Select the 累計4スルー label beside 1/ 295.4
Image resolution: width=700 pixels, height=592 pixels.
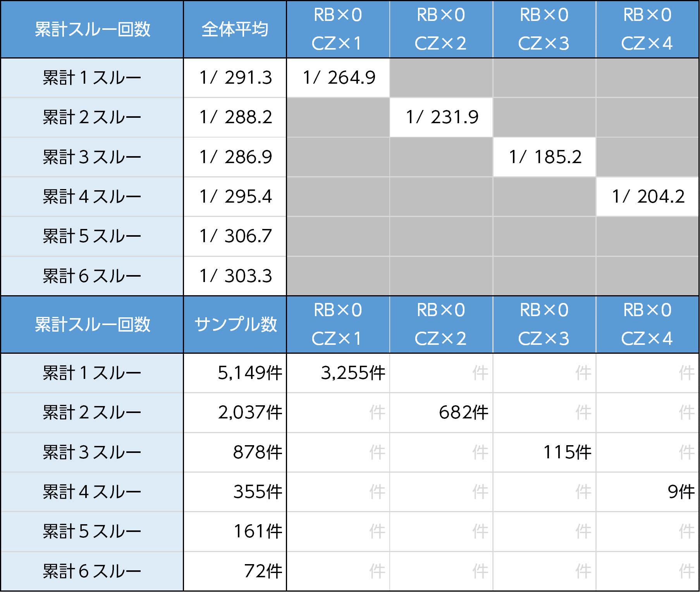[92, 196]
